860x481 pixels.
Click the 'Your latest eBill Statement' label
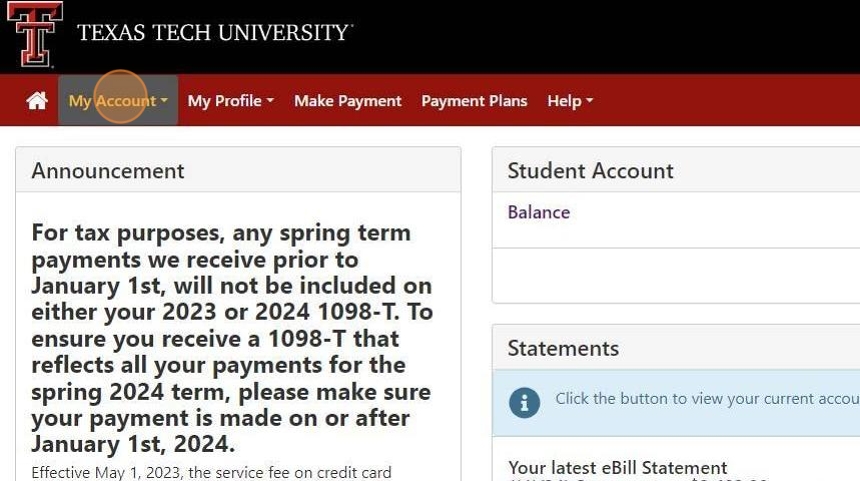(617, 468)
